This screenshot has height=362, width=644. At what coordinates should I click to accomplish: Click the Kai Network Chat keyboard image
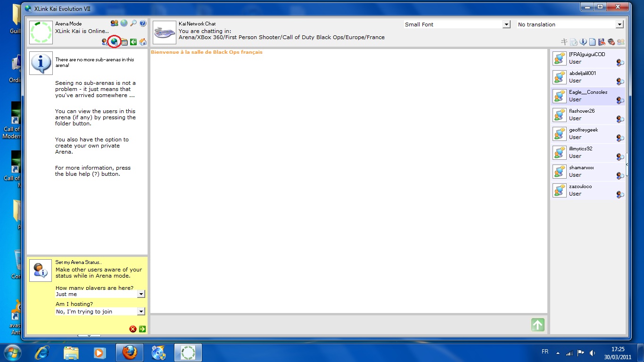point(165,33)
